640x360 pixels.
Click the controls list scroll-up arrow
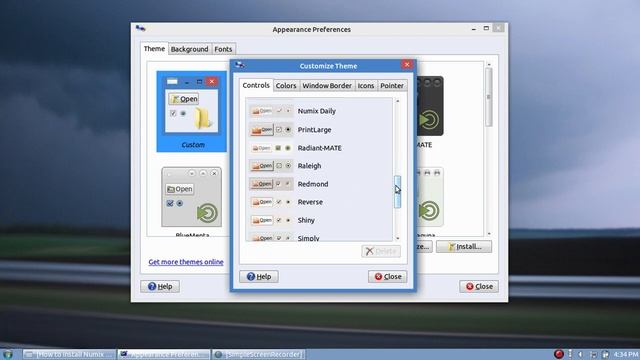398,101
